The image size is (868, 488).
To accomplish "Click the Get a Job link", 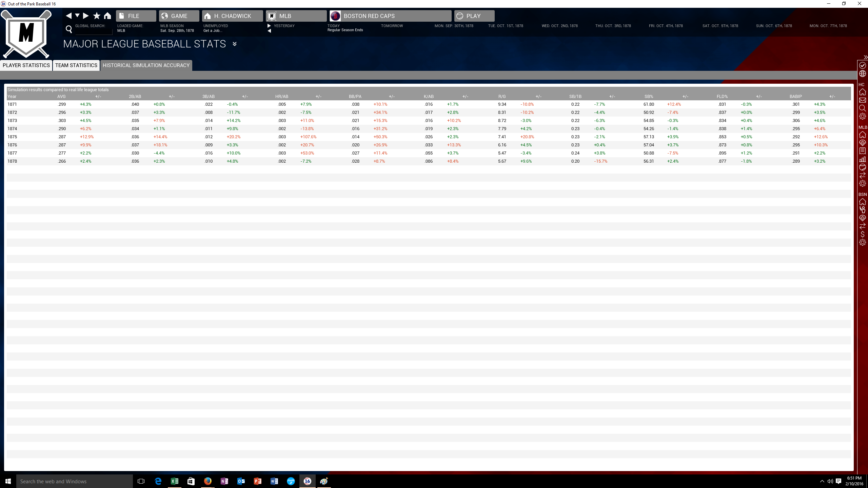I will [213, 30].
